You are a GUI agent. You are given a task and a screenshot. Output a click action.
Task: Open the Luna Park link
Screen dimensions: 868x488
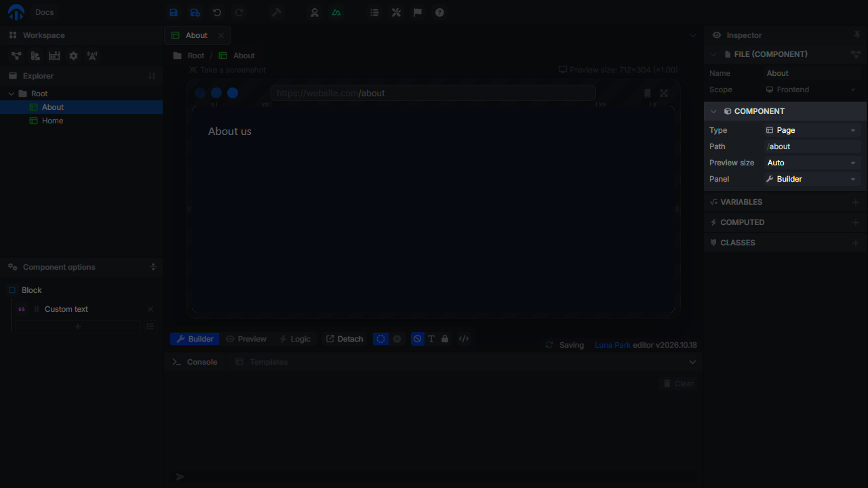(612, 345)
